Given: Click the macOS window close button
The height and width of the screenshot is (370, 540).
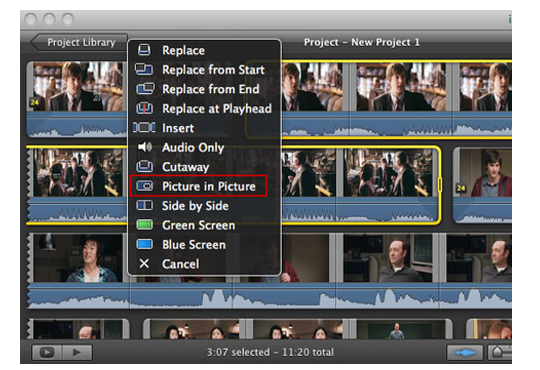Looking at the screenshot, I should click(x=31, y=19).
